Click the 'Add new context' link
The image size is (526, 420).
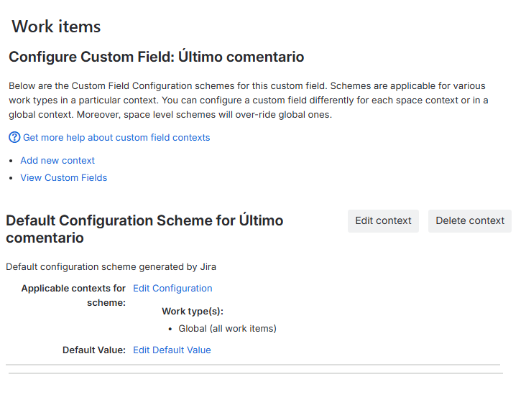click(x=57, y=160)
